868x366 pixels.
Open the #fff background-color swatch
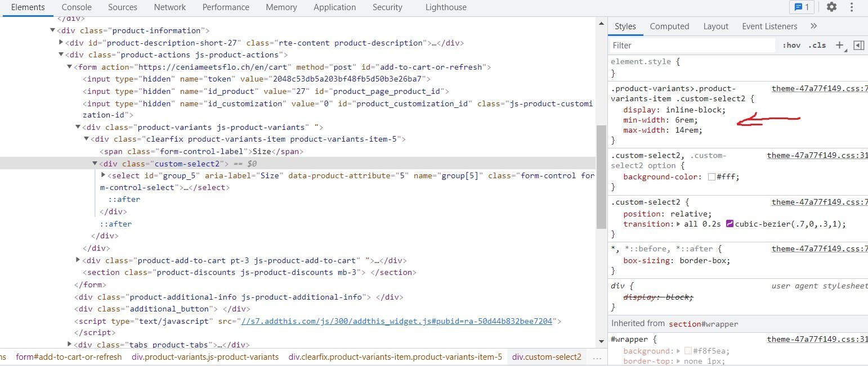pyautogui.click(x=712, y=177)
